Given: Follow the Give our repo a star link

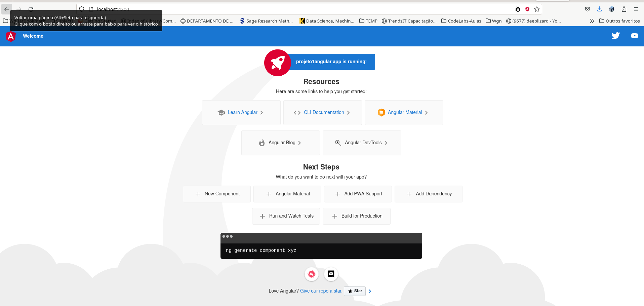Looking at the screenshot, I should tap(321, 291).
